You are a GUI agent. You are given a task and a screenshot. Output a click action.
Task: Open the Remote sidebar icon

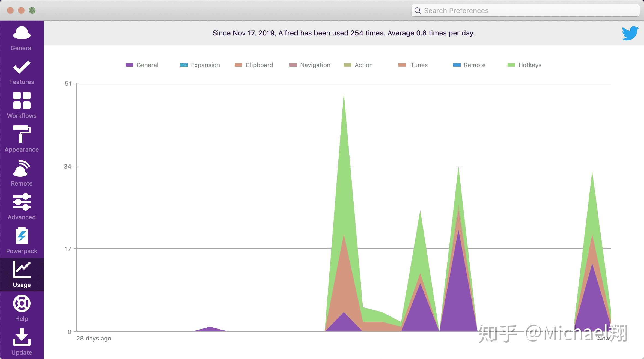click(x=22, y=169)
